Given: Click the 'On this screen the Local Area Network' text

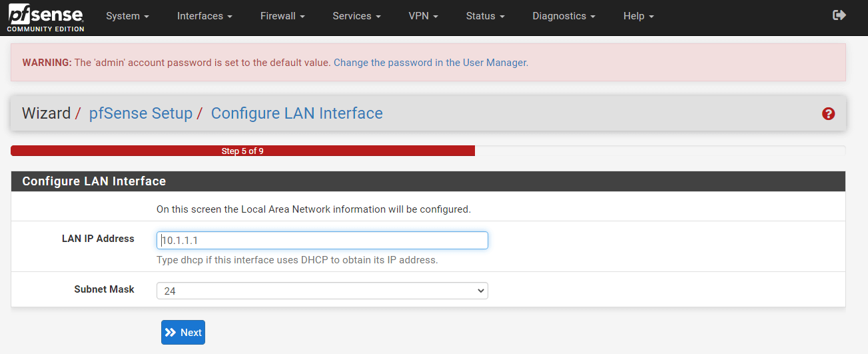Looking at the screenshot, I should click(x=314, y=209).
